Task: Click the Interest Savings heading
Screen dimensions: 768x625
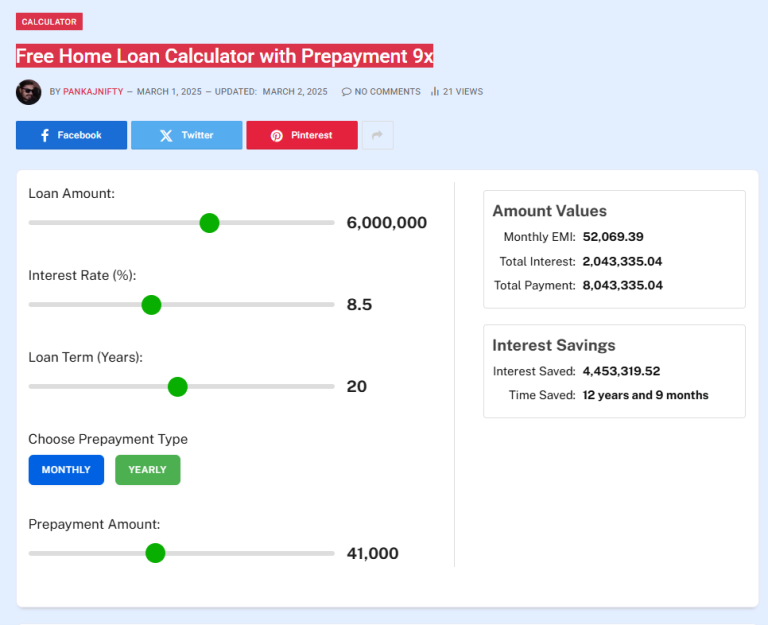Action: 553,345
